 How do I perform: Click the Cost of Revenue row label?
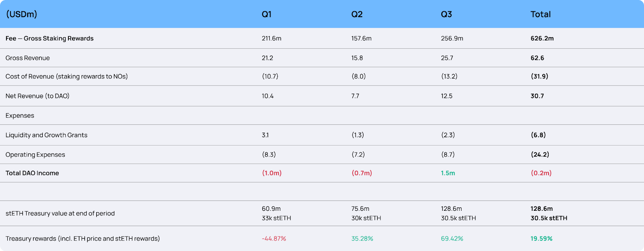[66, 76]
